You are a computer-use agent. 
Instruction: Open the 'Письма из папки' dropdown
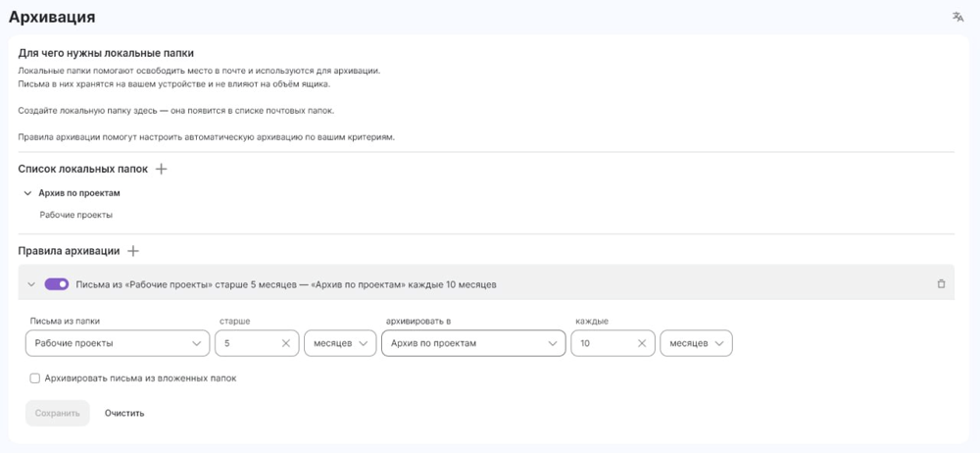pyautogui.click(x=118, y=343)
